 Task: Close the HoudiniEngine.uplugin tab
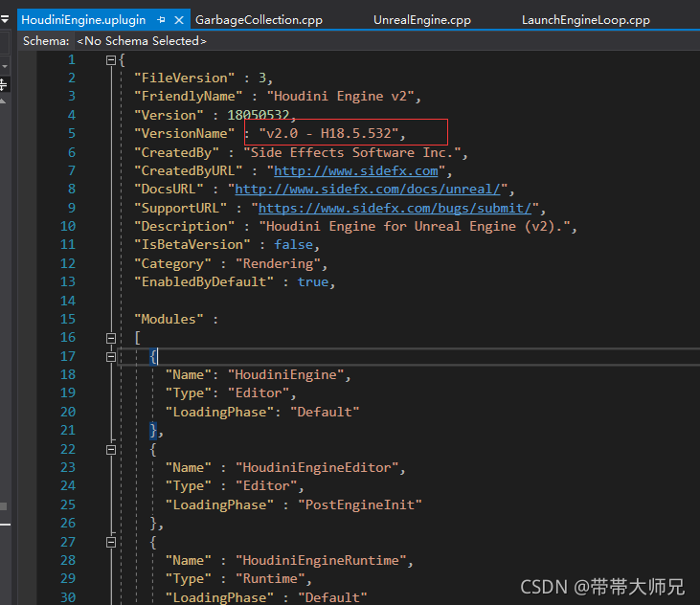[178, 20]
